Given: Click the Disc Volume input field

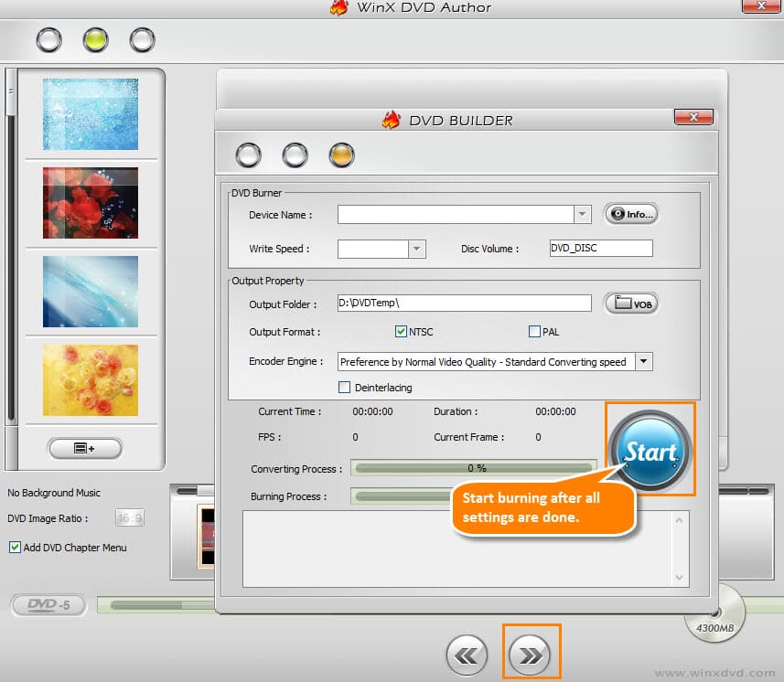Looking at the screenshot, I should coord(601,248).
